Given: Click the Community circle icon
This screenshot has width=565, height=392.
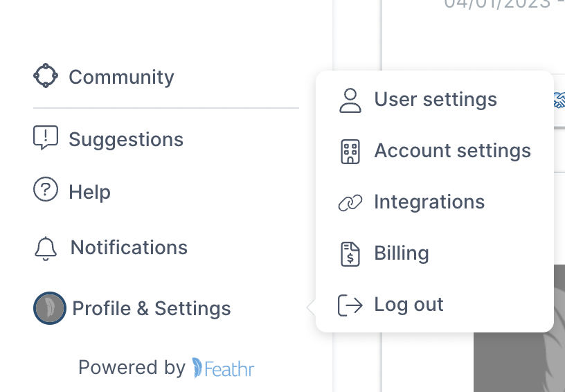Looking at the screenshot, I should point(46,76).
